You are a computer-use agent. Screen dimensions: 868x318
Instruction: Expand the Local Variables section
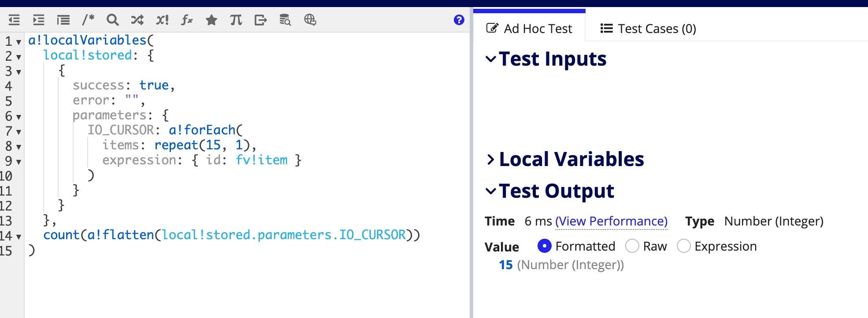pos(490,159)
